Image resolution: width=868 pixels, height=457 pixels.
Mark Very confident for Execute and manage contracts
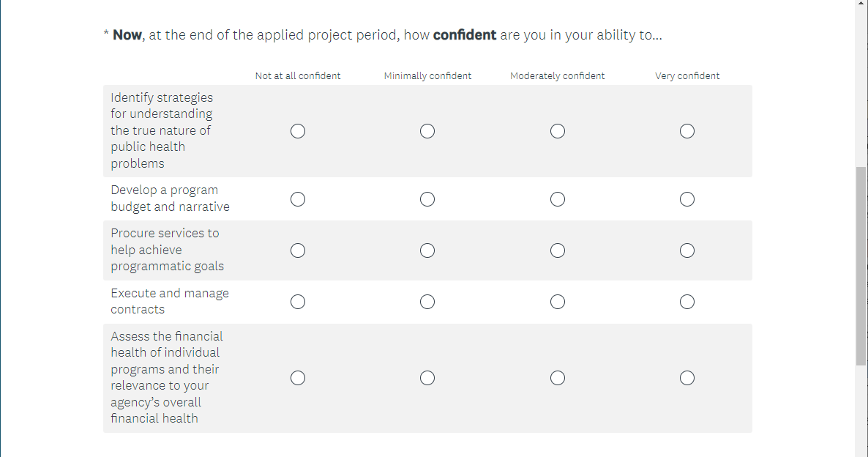[686, 302]
